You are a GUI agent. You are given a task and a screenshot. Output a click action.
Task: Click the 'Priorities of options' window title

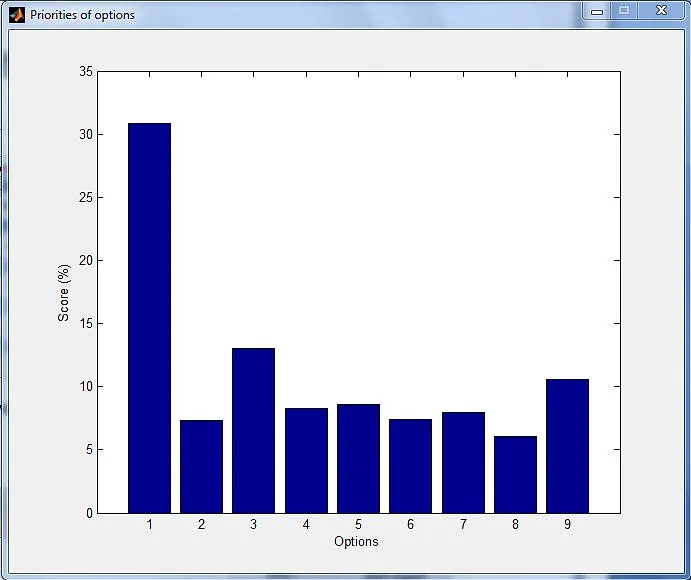(82, 15)
